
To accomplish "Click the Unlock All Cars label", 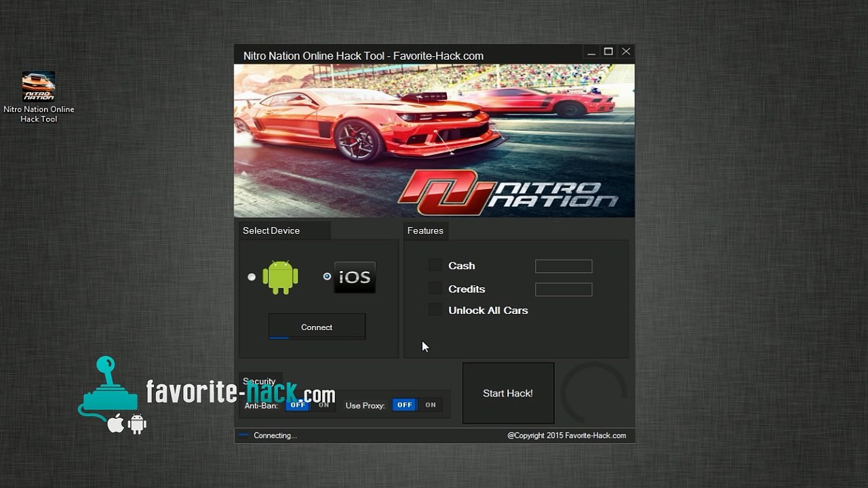I will click(x=488, y=310).
